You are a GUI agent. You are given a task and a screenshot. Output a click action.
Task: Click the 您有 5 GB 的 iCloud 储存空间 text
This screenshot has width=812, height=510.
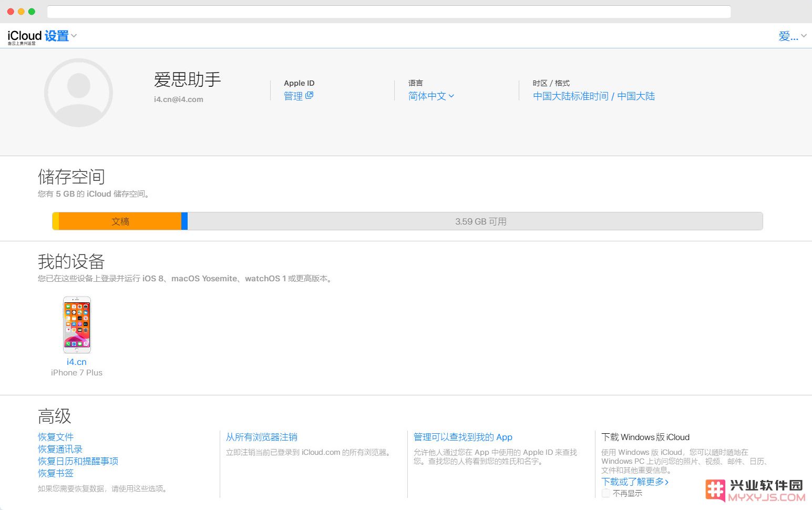tap(95, 194)
